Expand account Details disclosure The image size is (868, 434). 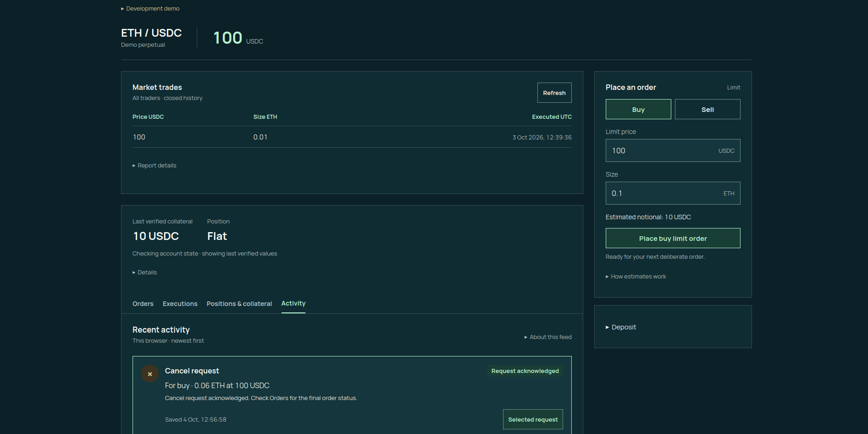(145, 273)
